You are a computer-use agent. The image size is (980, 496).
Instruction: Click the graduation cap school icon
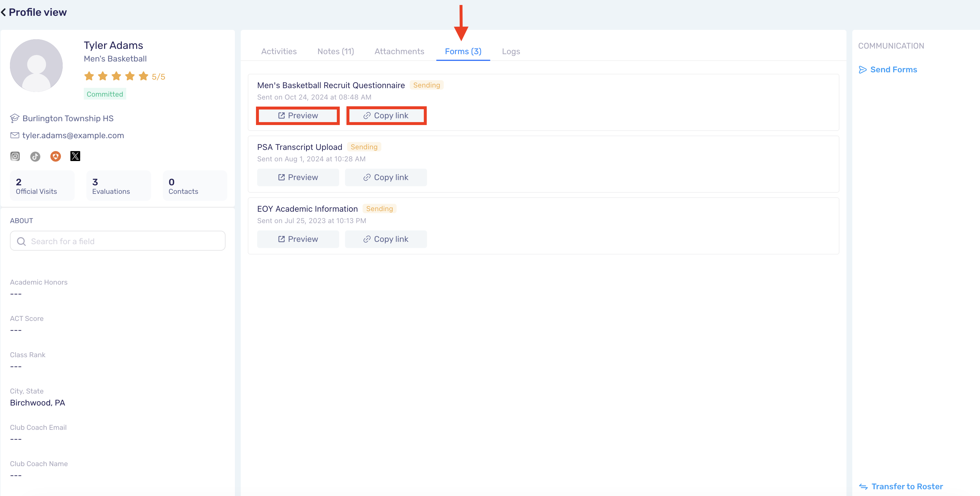tap(14, 118)
